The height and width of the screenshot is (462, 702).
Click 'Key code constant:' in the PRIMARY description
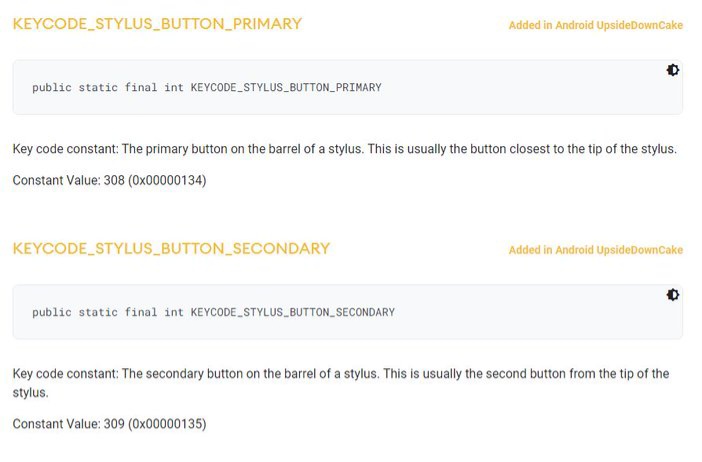(x=64, y=149)
